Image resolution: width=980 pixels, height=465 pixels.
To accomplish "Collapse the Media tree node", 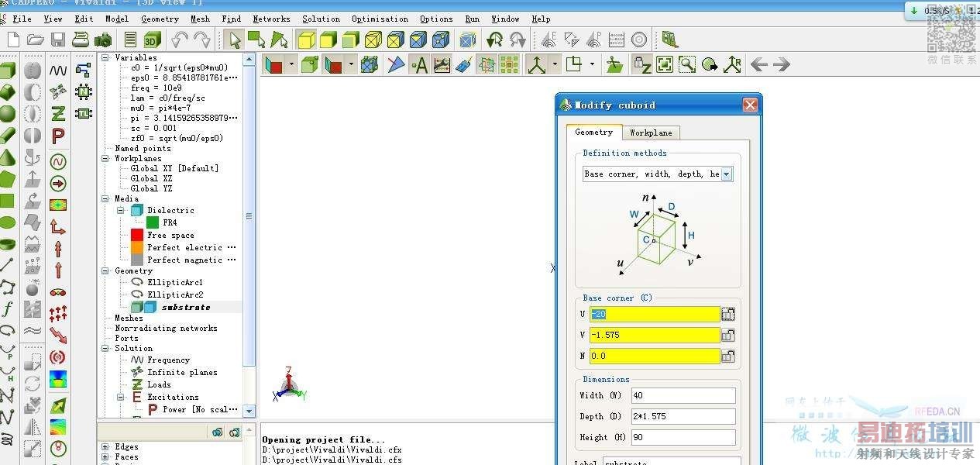I will (x=105, y=198).
